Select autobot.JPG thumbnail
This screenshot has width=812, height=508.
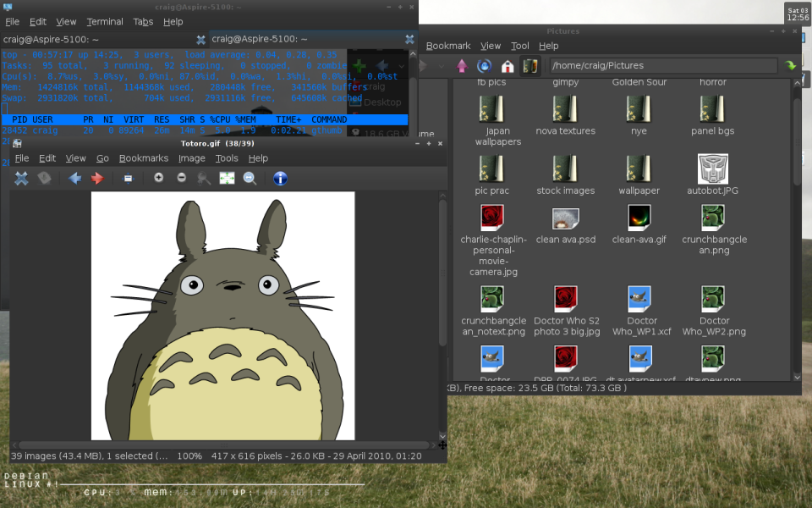click(x=712, y=169)
